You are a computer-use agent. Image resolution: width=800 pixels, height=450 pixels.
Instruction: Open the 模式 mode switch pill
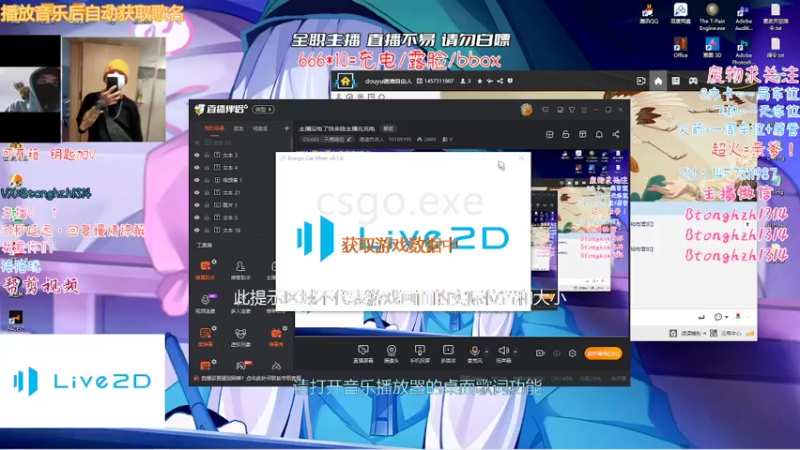click(x=264, y=109)
